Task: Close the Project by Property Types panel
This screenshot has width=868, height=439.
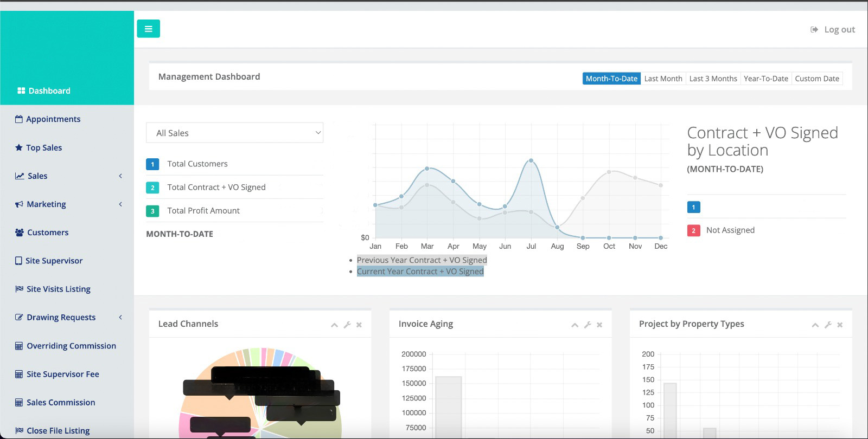Action: coord(840,325)
